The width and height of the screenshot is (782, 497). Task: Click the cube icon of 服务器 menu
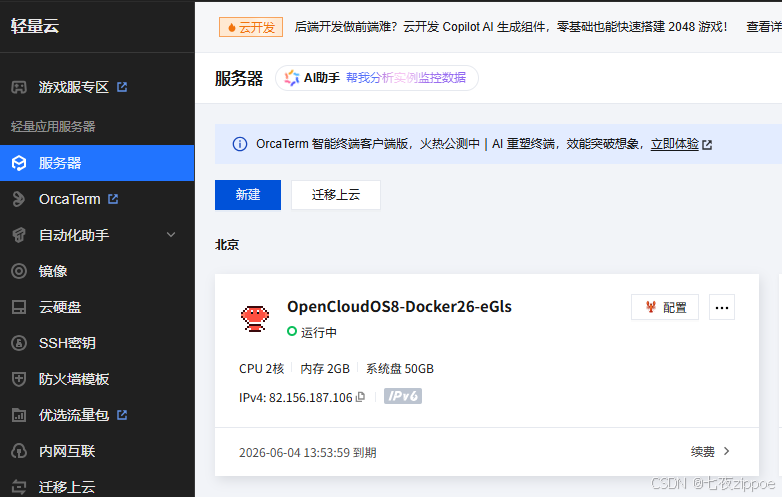19,163
